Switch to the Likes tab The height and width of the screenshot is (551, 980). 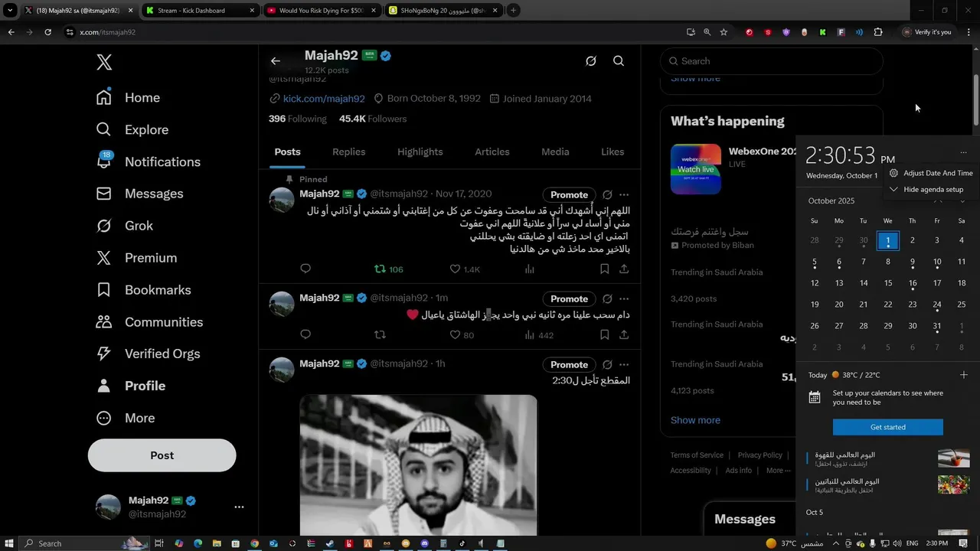tap(612, 152)
